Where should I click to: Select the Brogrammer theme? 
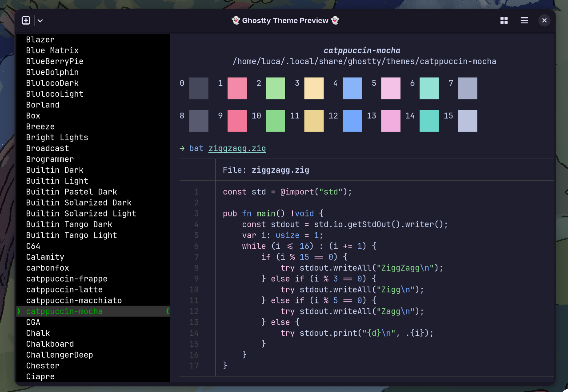(x=93, y=159)
